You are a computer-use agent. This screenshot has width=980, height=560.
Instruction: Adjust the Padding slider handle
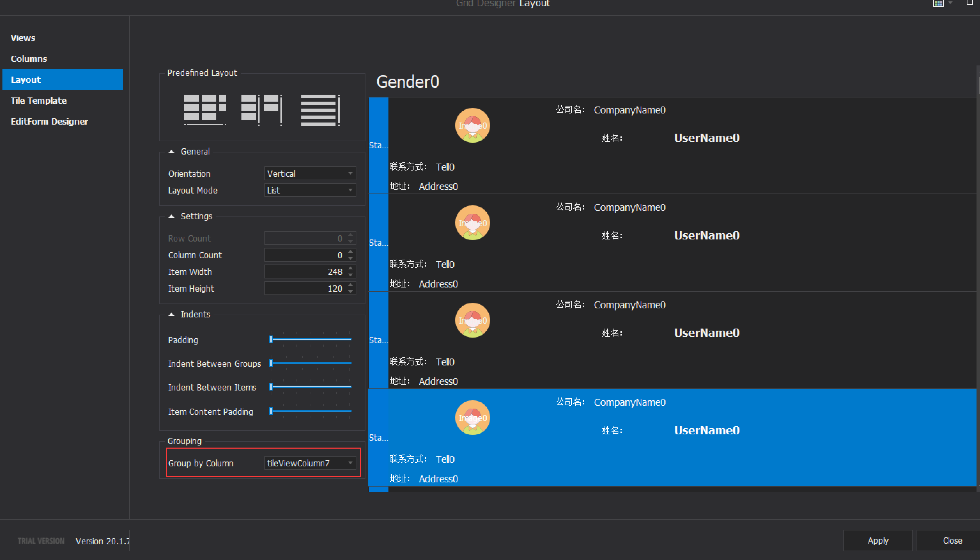coord(272,340)
